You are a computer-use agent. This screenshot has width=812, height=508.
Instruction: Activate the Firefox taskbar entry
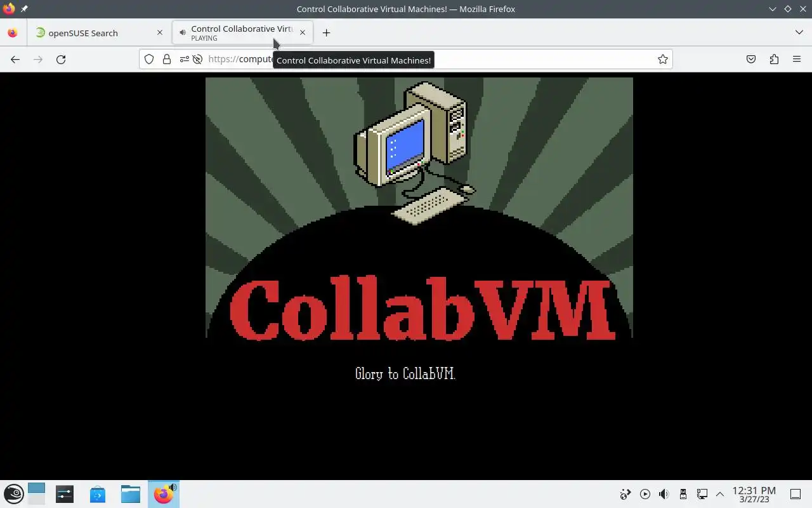click(164, 494)
